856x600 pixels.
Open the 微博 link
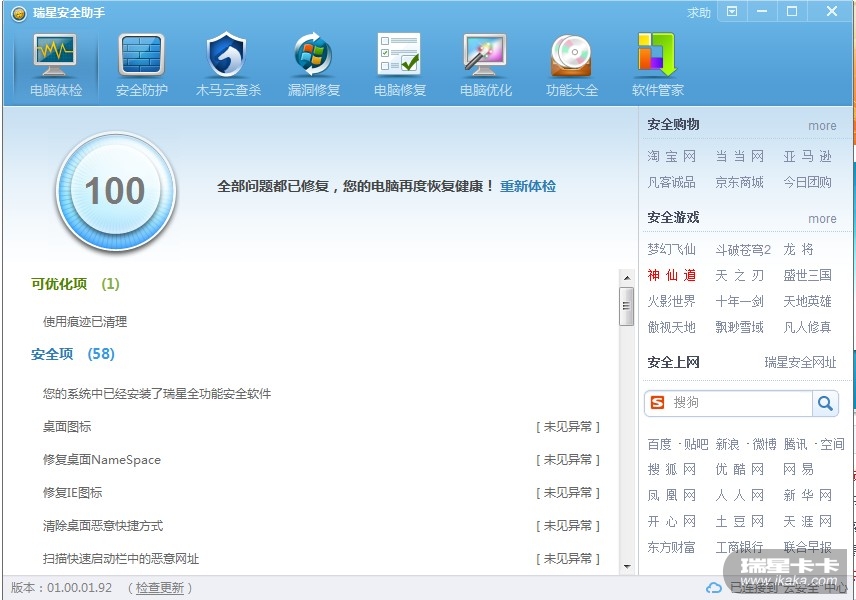[x=764, y=444]
